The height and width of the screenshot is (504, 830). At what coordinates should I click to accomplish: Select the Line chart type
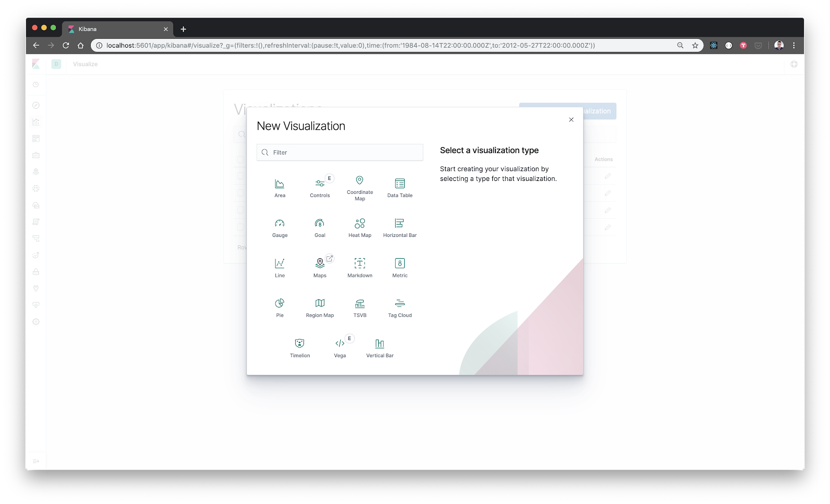280,268
